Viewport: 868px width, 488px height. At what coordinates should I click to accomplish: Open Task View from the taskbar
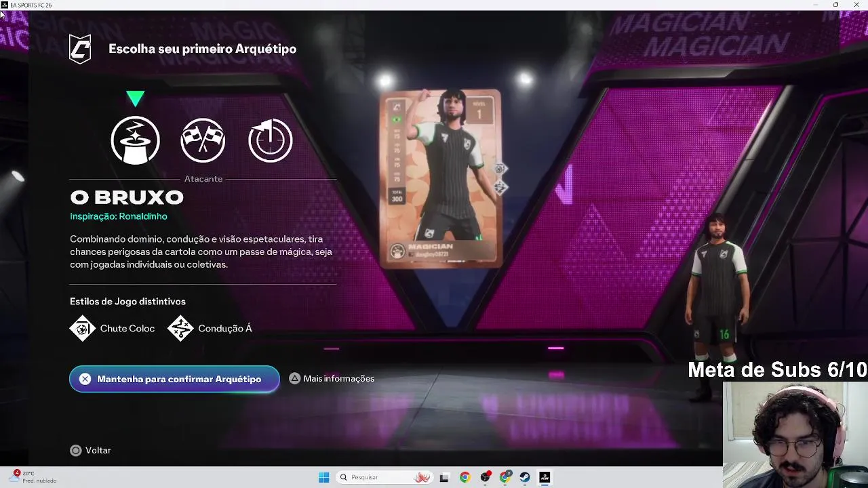[x=444, y=477]
